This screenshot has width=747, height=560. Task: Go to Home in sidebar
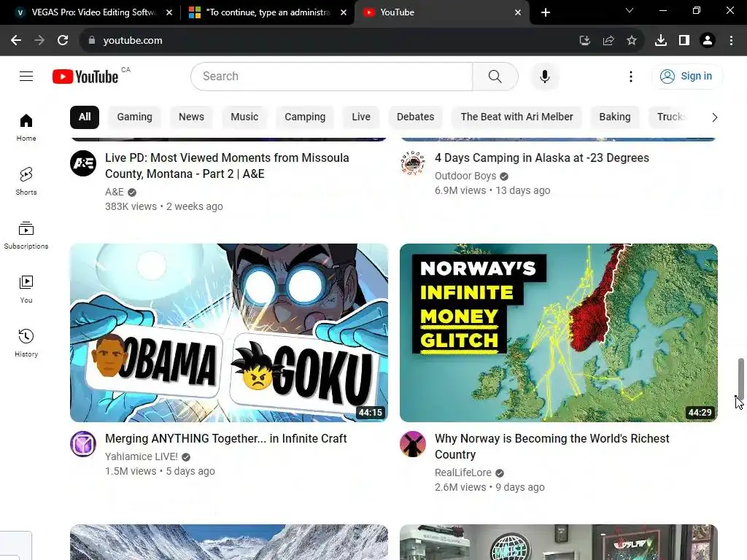point(26,127)
